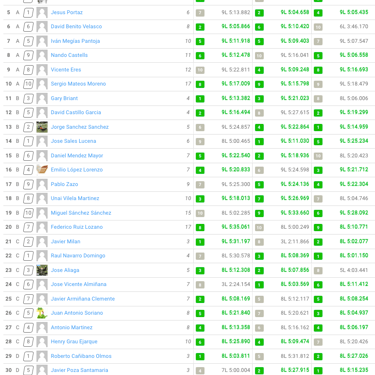Open the Jose Vicente Almiñana link
This screenshot has height=375, width=375.
[x=79, y=284]
